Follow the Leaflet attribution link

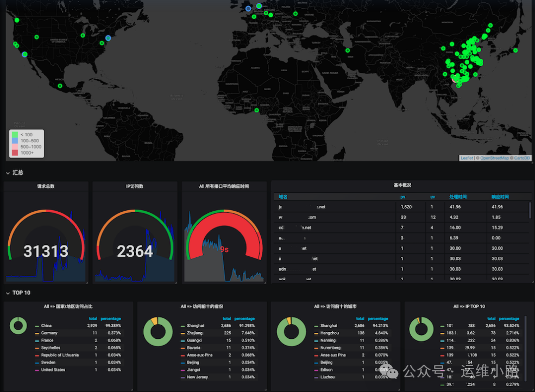[467, 158]
